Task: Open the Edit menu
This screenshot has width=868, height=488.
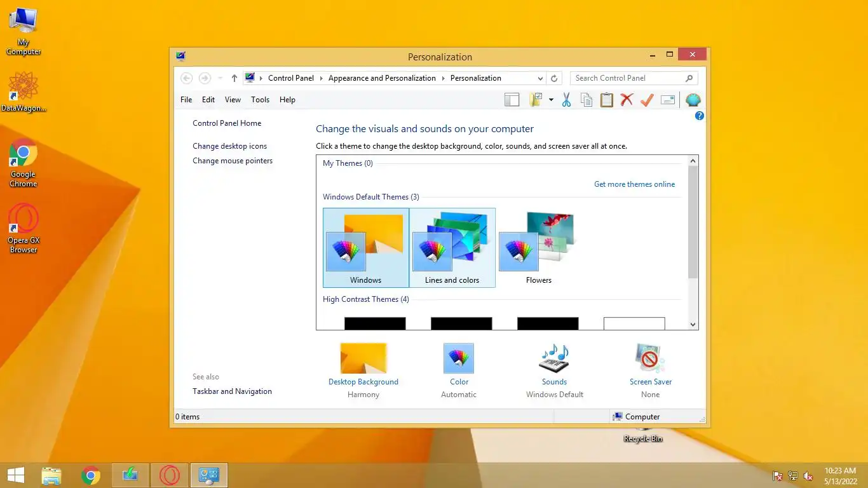Action: coord(208,100)
